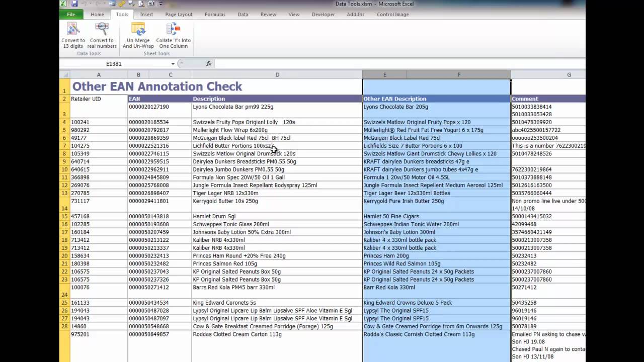The height and width of the screenshot is (362, 644).
Task: Select Retailer UID cell 14860
Action: tap(99, 327)
